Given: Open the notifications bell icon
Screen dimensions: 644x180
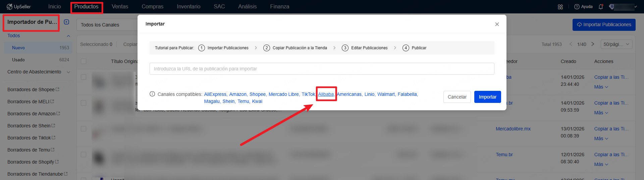Looking at the screenshot, I should click(601, 7).
